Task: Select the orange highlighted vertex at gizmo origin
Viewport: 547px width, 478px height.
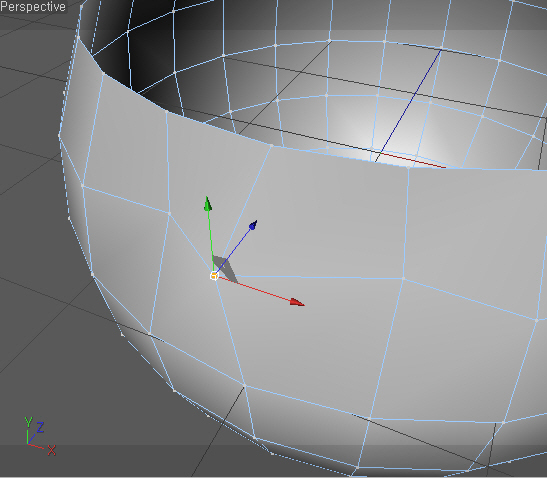Action: click(214, 276)
